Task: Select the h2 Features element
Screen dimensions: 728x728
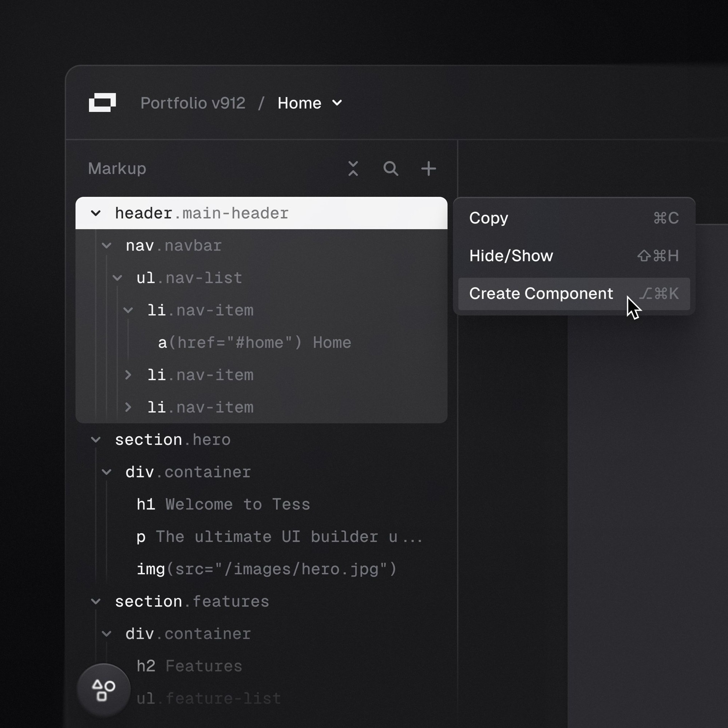Action: (189, 666)
